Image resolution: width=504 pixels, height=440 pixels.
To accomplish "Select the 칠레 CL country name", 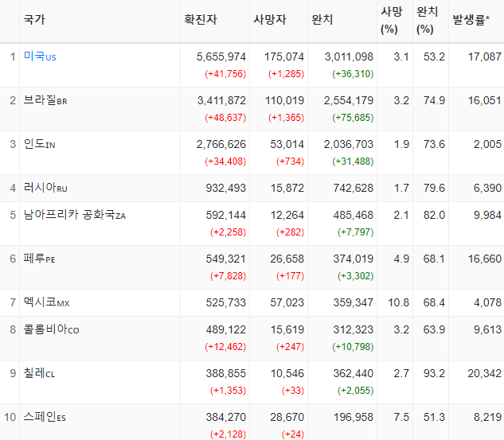I will pos(39,373).
